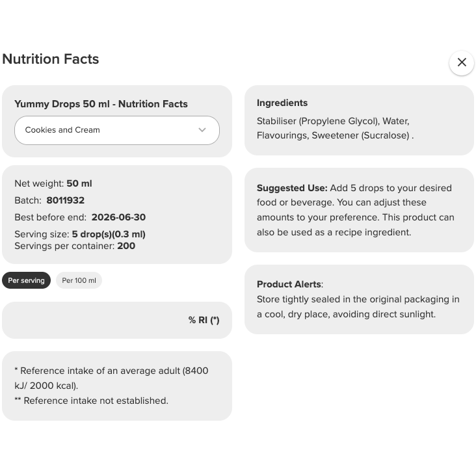Screen dimensions: 476x476
Task: Click the % RI (*) column header
Action: (204, 320)
